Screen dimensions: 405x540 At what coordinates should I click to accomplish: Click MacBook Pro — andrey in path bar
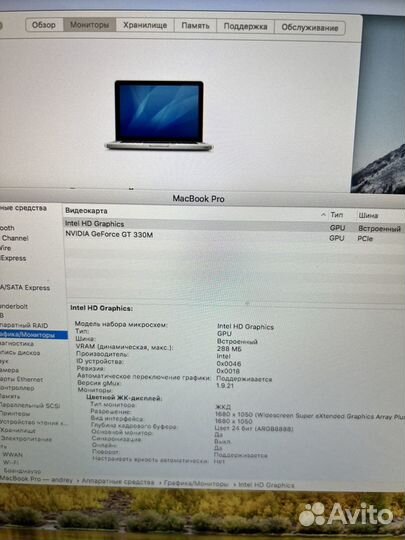pyautogui.click(x=36, y=479)
